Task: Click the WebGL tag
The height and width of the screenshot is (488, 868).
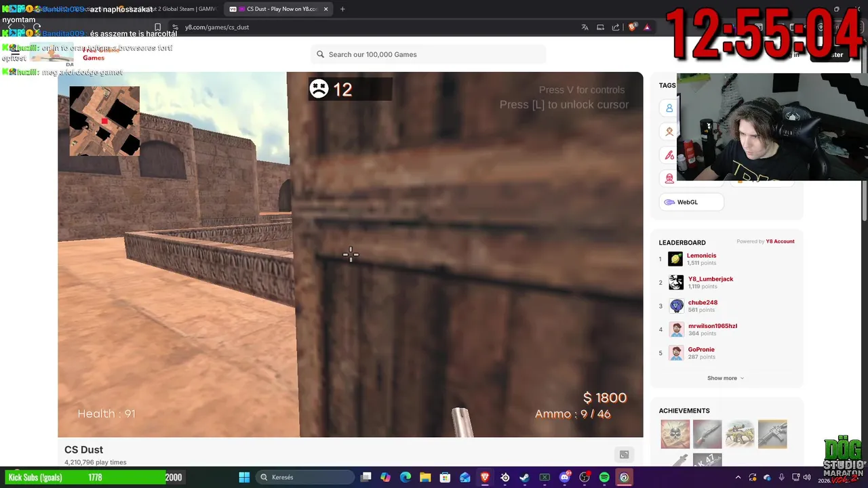Action: pos(691,202)
